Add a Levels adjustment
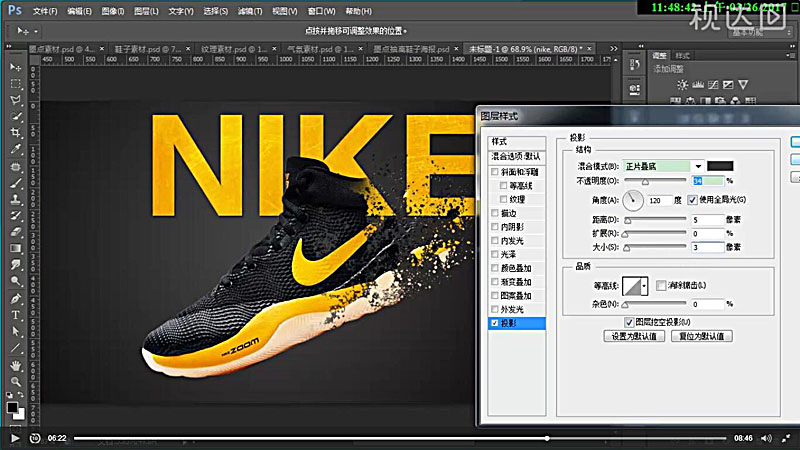The image size is (800, 450). pos(698,85)
